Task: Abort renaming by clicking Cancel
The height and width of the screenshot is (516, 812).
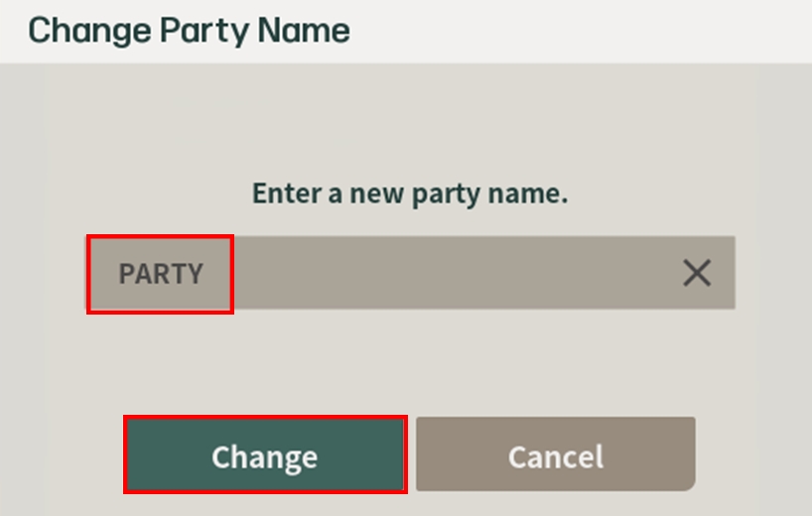Action: point(555,455)
